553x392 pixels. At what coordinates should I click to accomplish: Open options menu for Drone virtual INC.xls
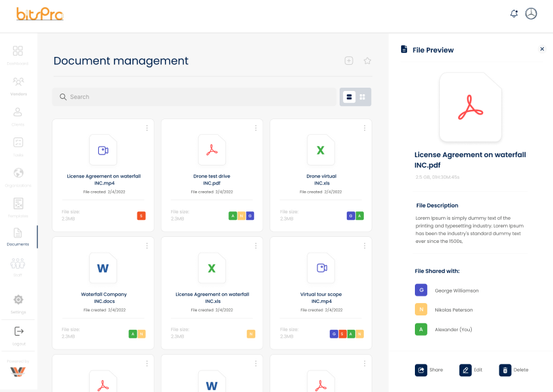coord(365,128)
